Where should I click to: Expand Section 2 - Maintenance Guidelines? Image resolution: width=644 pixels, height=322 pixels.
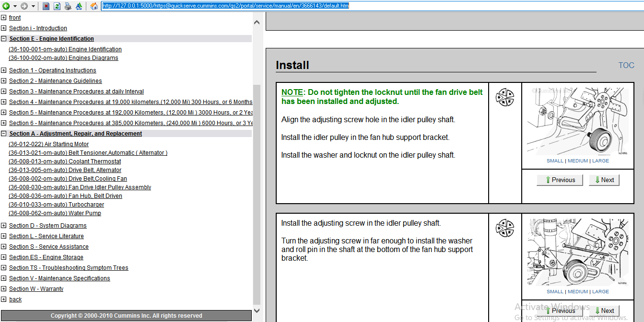coord(4,81)
